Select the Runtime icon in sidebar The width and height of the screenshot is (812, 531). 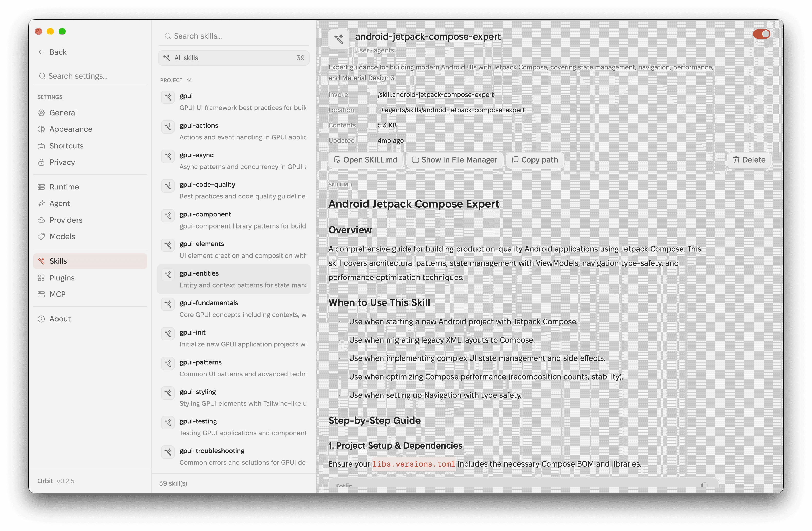point(41,187)
